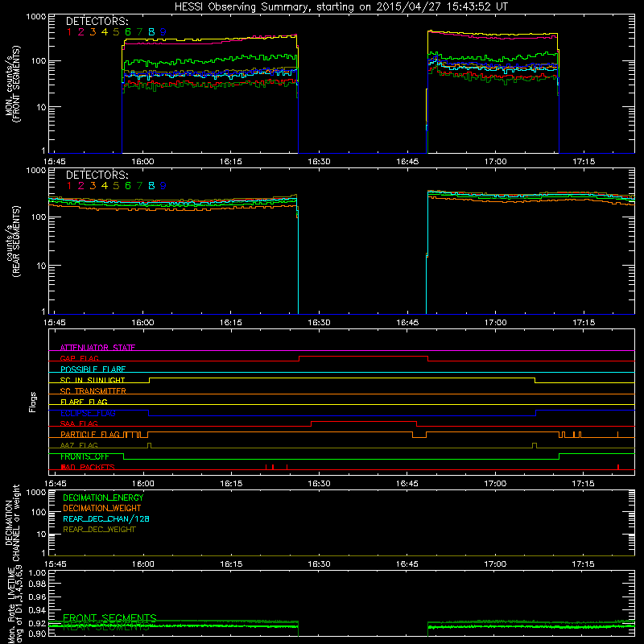Viewport: 644px width, 644px height.
Task: Select magenta detector 2 in front segments legend
Action: pos(81,32)
